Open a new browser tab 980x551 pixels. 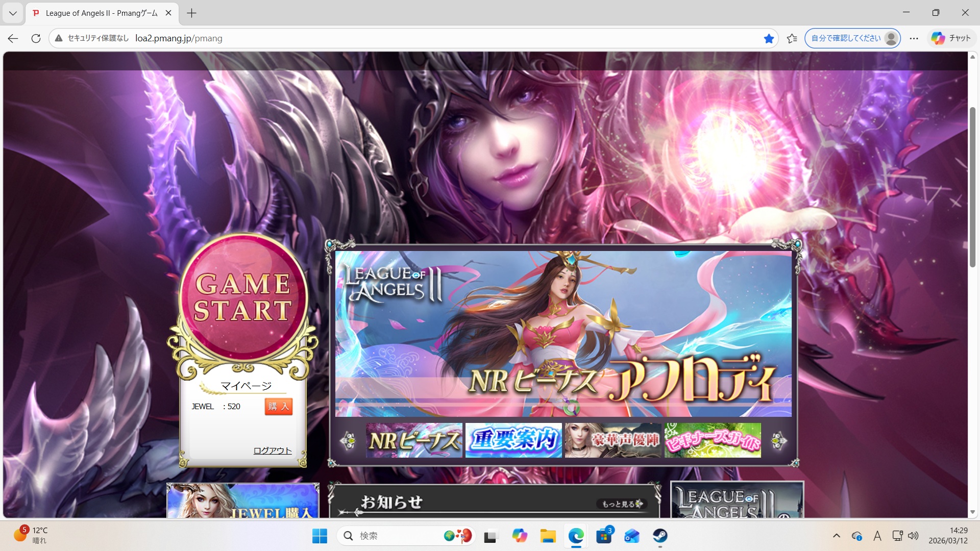click(192, 13)
